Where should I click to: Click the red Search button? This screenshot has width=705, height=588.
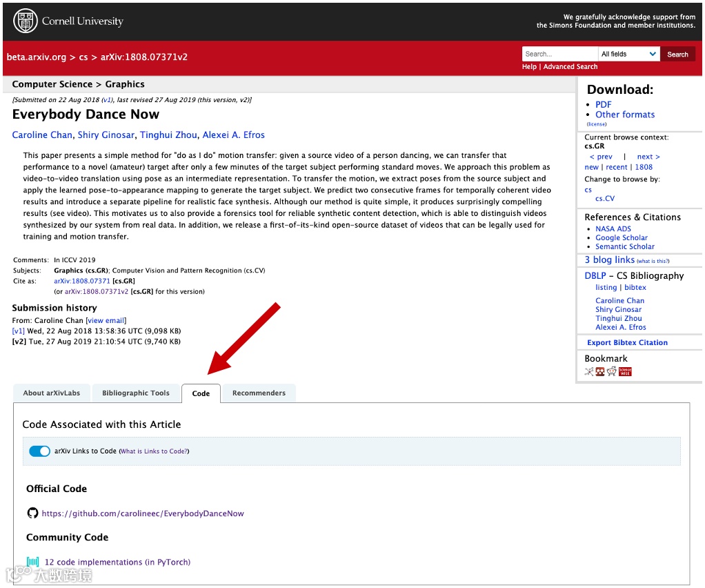(x=677, y=54)
